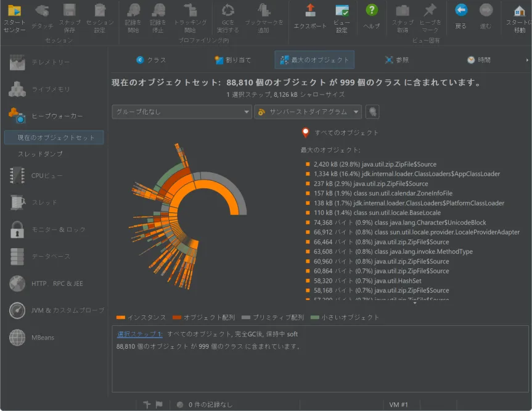Select 1,334 kB ClassLoaders$AppClassLoader entry
Image resolution: width=532 pixels, height=411 pixels.
click(403, 174)
